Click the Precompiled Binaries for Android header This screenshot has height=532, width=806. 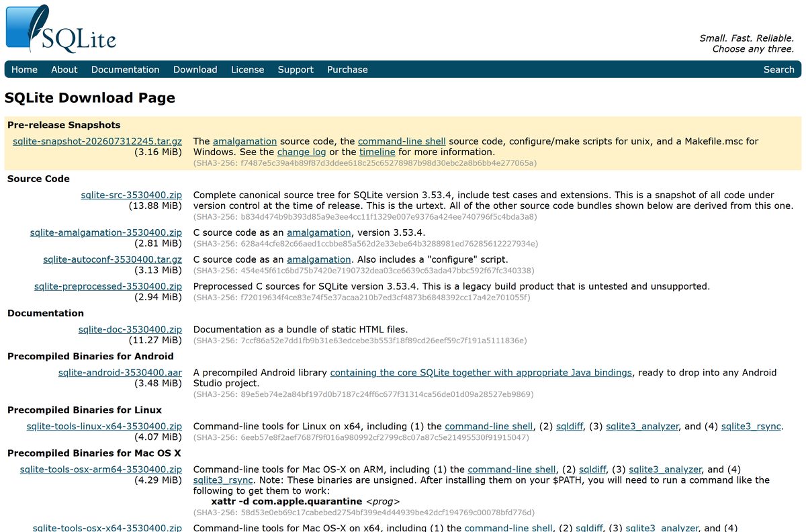click(91, 356)
